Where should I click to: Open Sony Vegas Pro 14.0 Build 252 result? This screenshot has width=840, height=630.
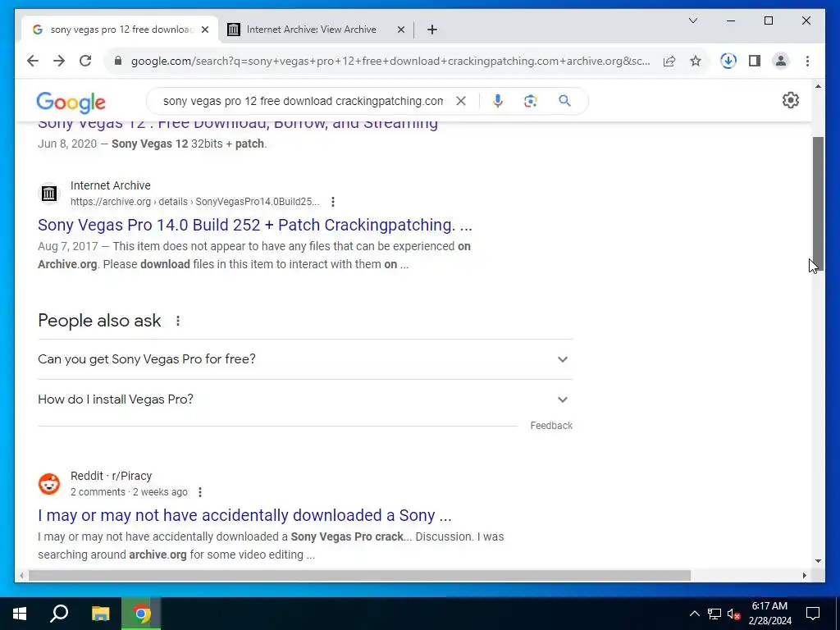tap(255, 225)
